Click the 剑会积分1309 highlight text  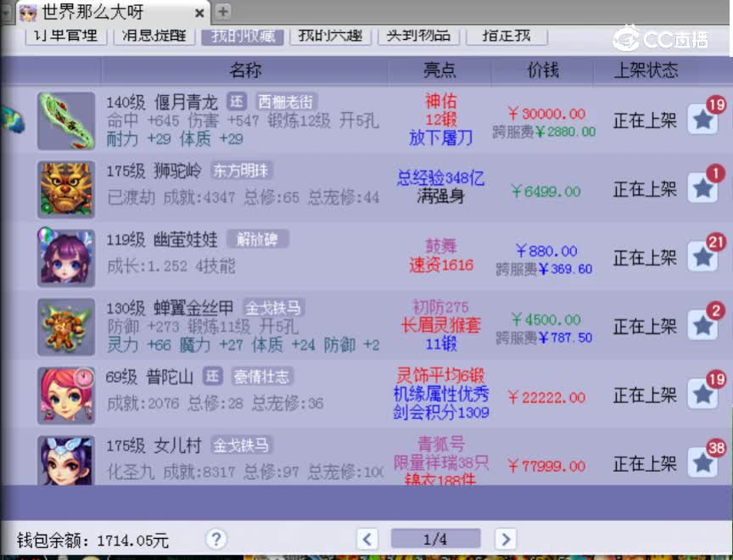click(441, 412)
